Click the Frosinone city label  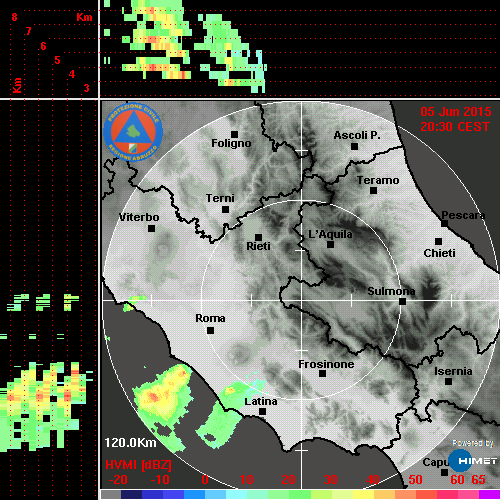[326, 364]
